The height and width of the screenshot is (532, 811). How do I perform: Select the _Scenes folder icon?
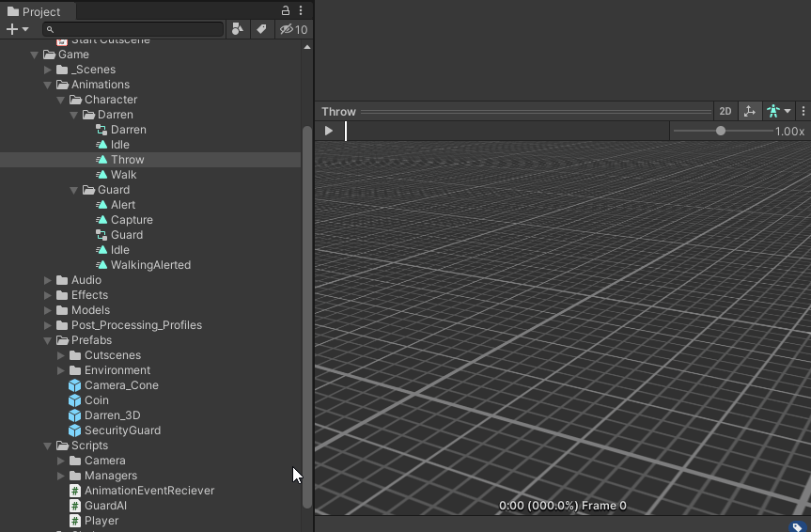(x=62, y=70)
